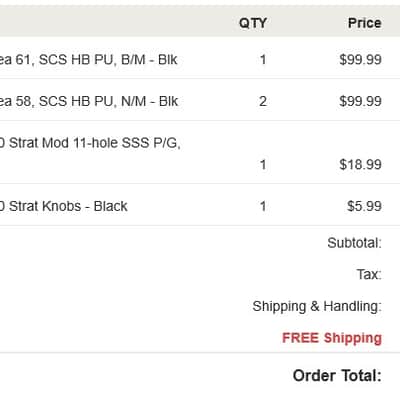Screen dimensions: 400x400
Task: Select the 61 SCS HB PU B/M Blk item
Action: pos(88,60)
